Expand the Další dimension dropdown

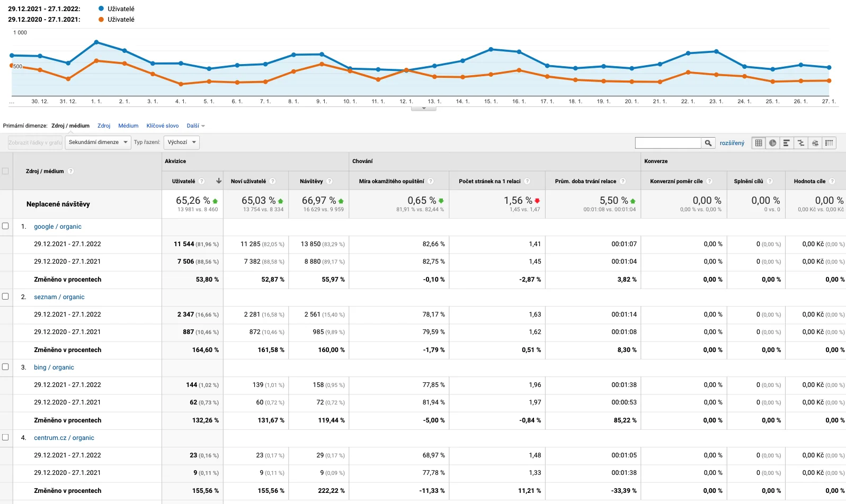click(x=195, y=126)
